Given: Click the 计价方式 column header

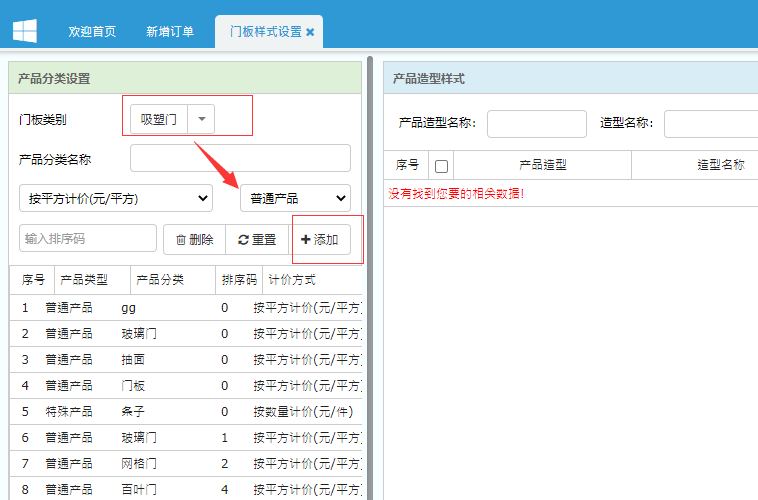Looking at the screenshot, I should coord(312,279).
